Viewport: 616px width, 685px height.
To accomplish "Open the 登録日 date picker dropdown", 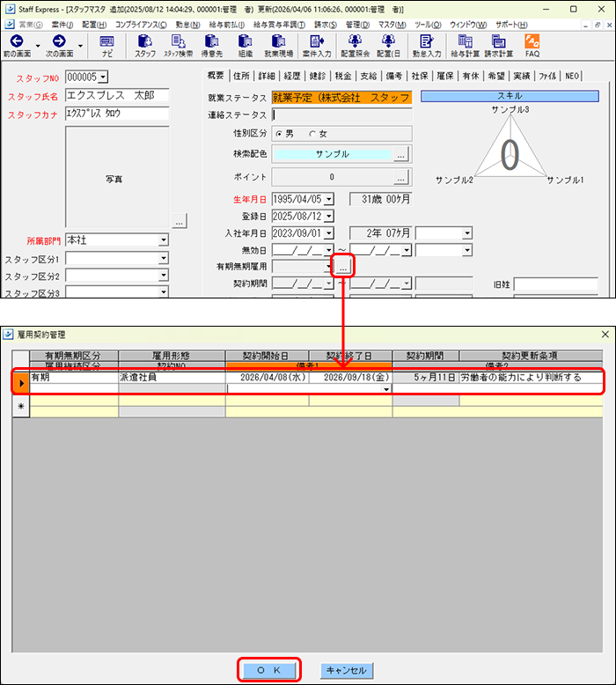I will [329, 216].
